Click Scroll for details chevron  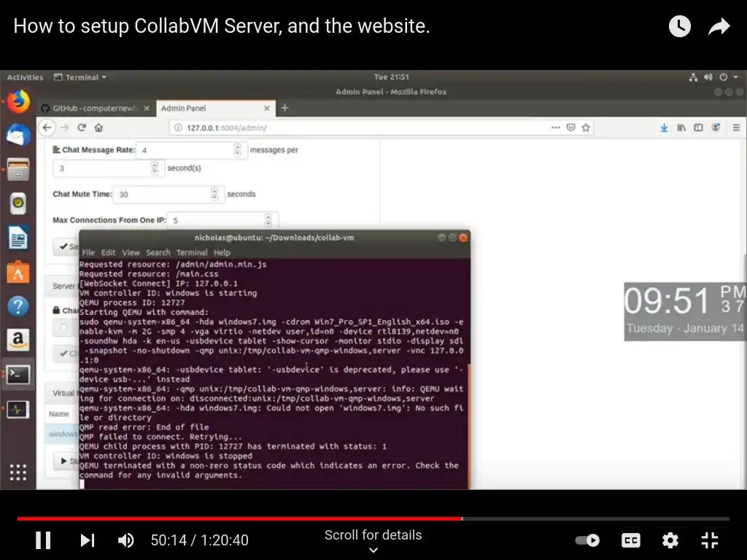tap(373, 550)
